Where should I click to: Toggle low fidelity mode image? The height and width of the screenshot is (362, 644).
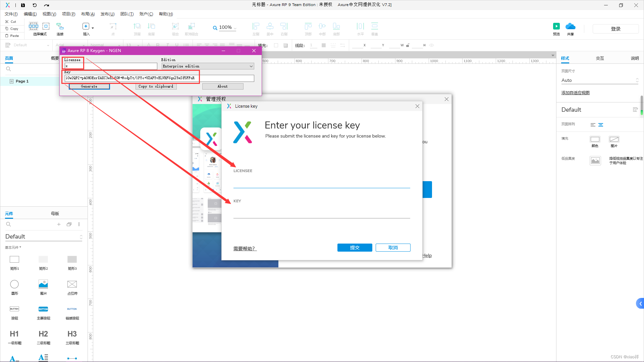point(595,161)
